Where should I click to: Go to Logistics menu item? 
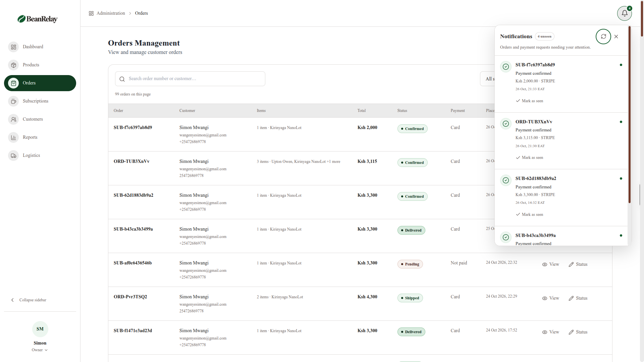[x=40, y=156]
